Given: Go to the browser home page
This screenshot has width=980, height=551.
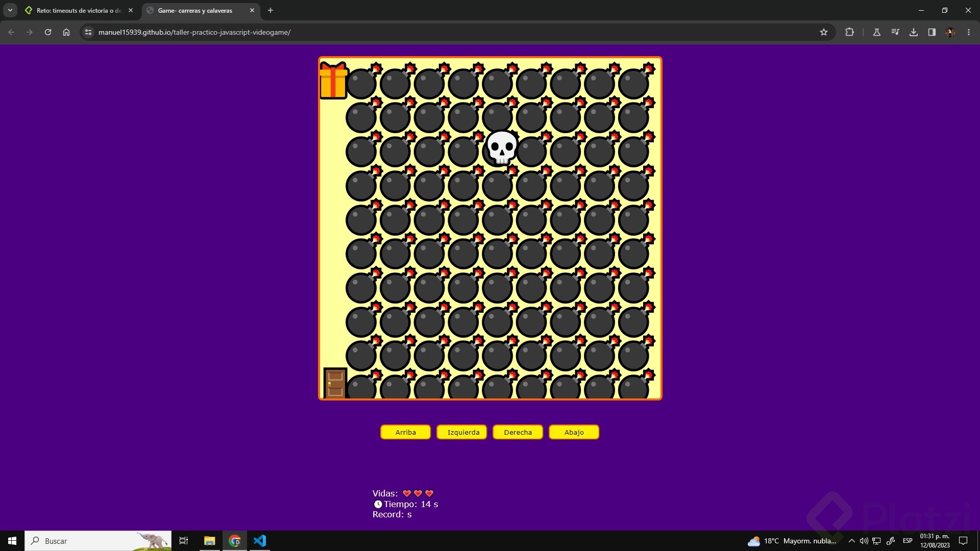Looking at the screenshot, I should click(66, 32).
